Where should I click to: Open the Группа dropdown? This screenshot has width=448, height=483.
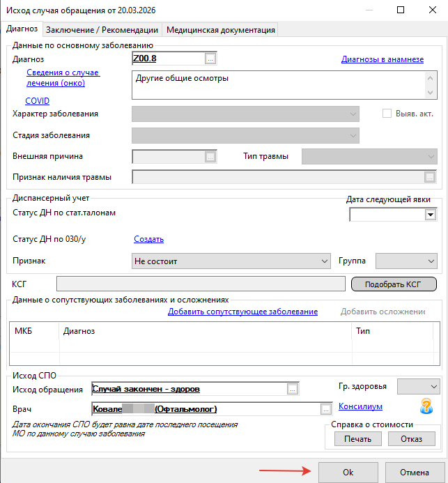pyautogui.click(x=406, y=261)
